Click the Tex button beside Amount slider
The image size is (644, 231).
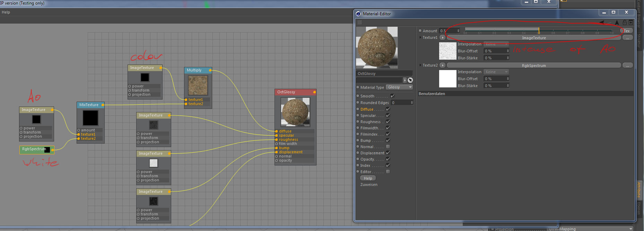click(x=627, y=31)
